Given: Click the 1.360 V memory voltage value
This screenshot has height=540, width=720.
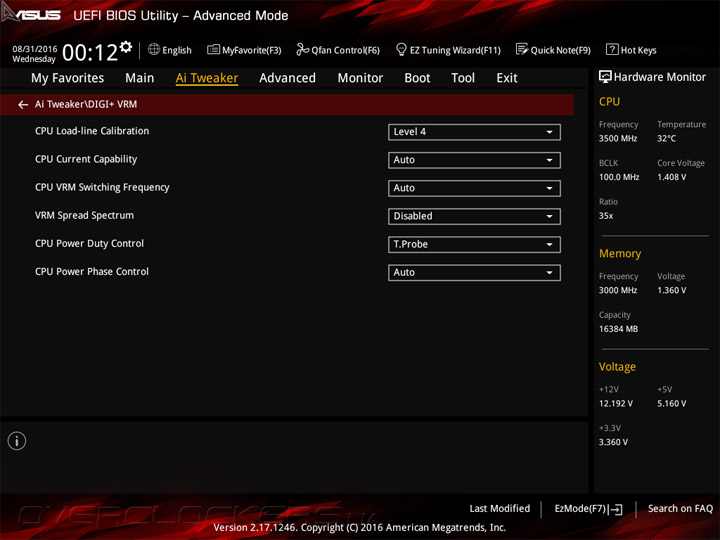Looking at the screenshot, I should click(x=672, y=291).
